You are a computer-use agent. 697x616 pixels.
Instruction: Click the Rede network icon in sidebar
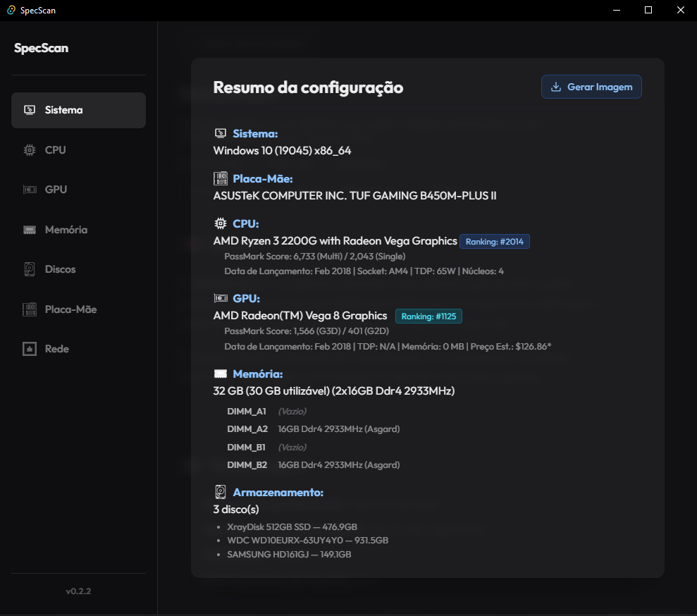(30, 349)
